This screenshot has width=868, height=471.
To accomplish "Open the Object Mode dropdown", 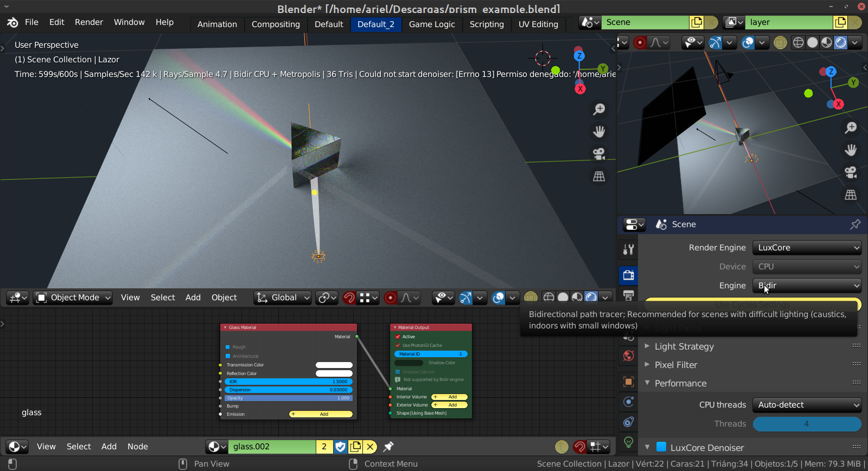I will click(73, 298).
